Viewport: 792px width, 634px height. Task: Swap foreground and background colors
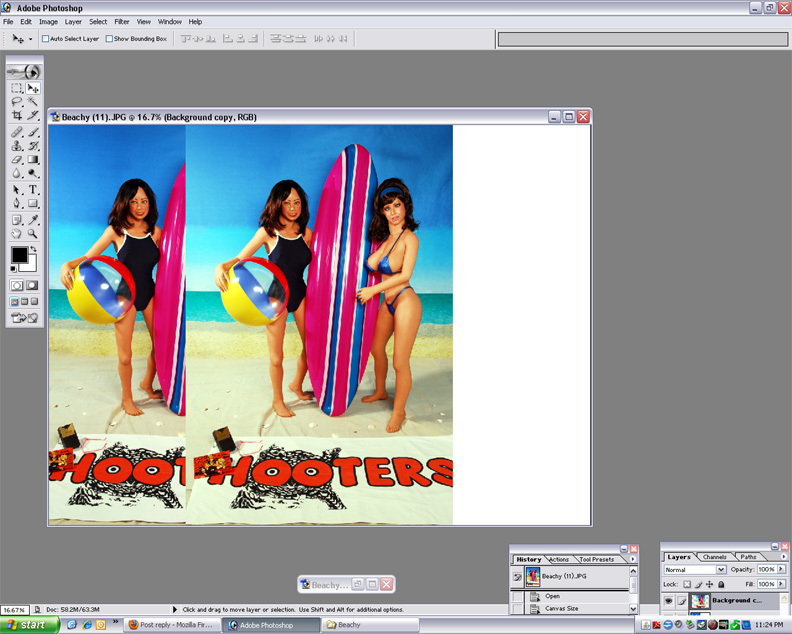33,249
